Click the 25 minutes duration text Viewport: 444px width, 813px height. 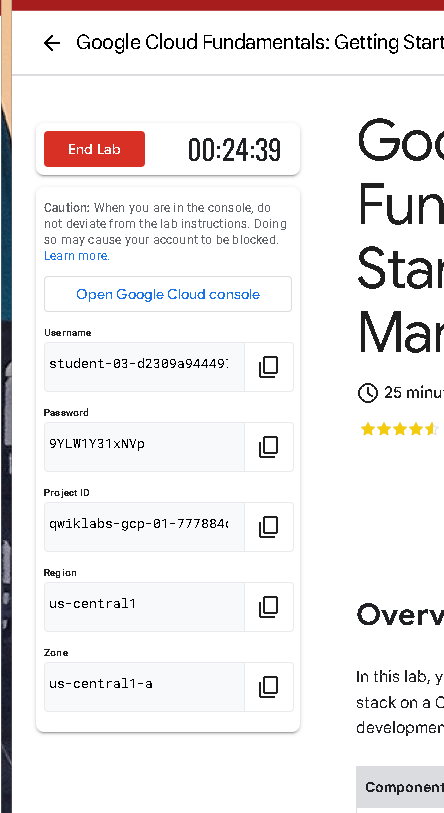tap(414, 393)
